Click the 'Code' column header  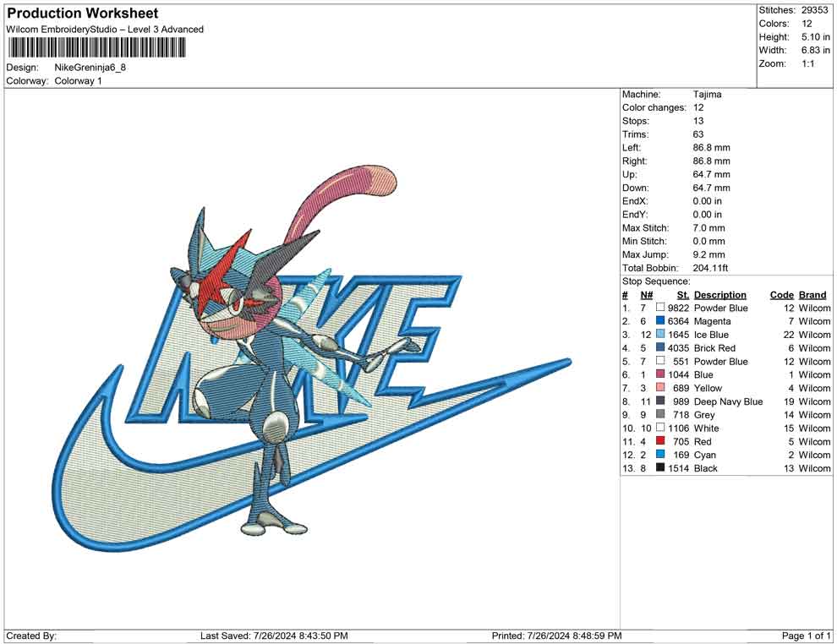coord(782,295)
